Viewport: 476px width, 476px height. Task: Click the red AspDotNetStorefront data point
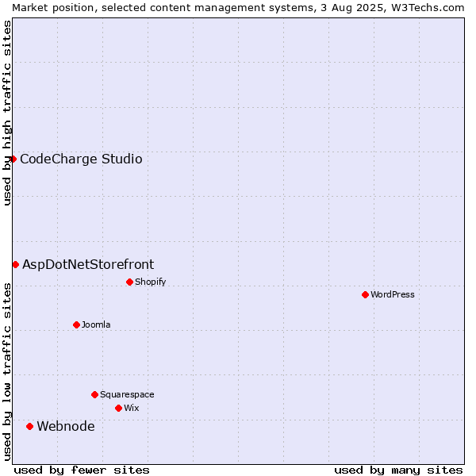(16, 265)
